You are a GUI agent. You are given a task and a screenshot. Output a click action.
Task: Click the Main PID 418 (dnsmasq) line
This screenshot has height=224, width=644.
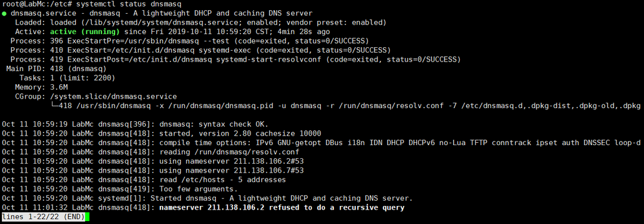56,69
